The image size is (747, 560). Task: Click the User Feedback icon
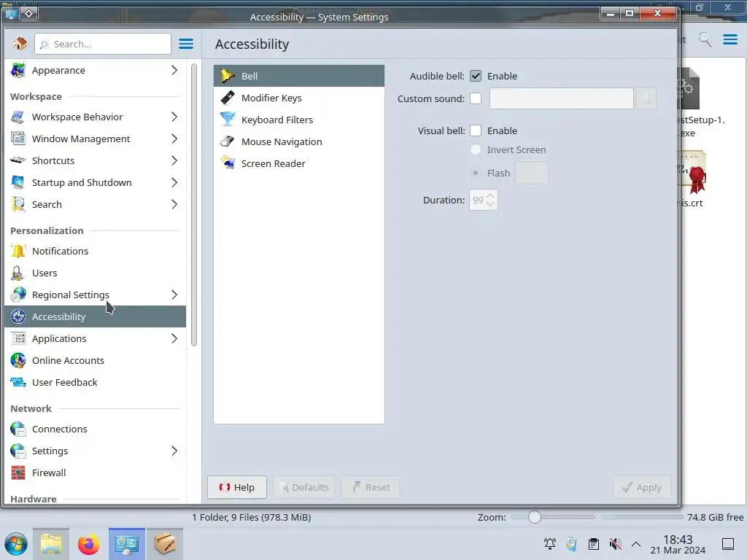click(x=18, y=382)
